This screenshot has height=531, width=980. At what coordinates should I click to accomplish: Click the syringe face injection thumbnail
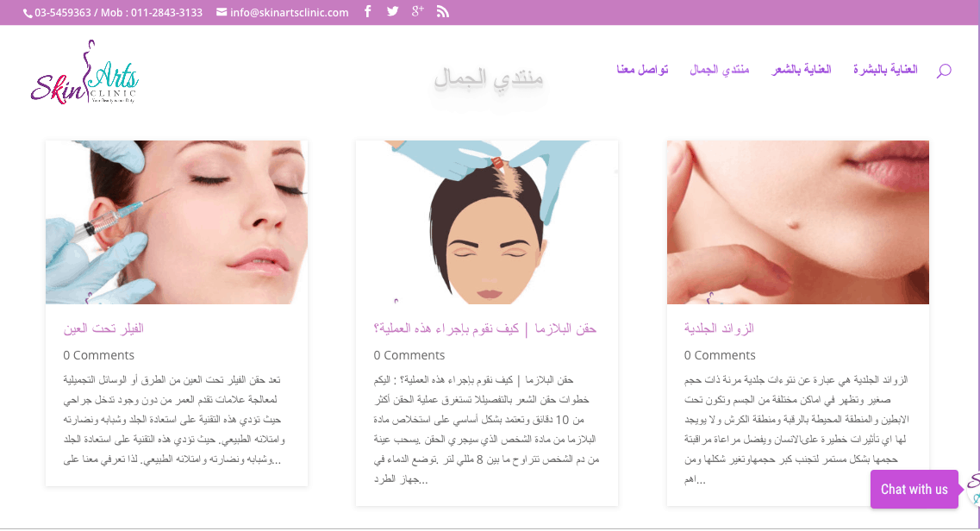(177, 222)
